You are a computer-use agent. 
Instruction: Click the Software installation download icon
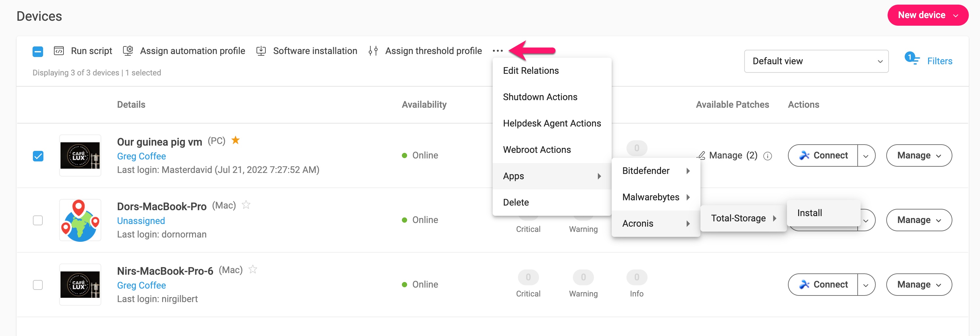[261, 51]
